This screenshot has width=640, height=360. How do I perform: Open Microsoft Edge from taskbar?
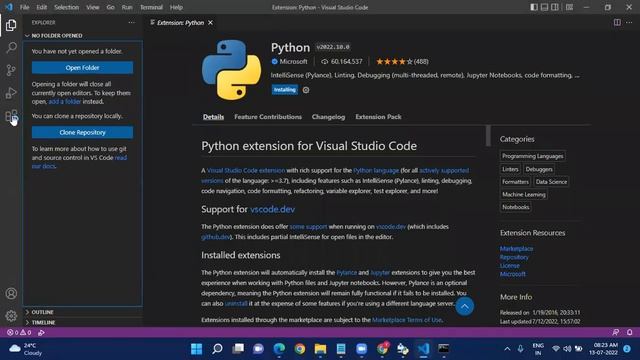[279, 349]
